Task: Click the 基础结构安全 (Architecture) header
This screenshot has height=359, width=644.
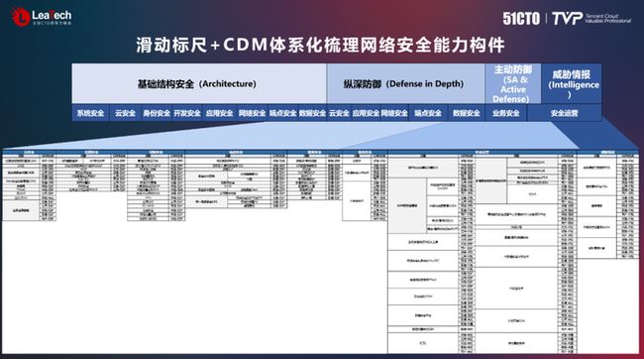Action: tap(199, 83)
